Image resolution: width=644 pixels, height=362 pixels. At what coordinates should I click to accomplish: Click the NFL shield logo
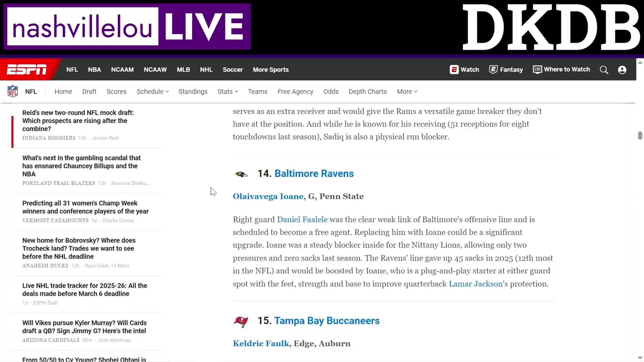pyautogui.click(x=13, y=92)
